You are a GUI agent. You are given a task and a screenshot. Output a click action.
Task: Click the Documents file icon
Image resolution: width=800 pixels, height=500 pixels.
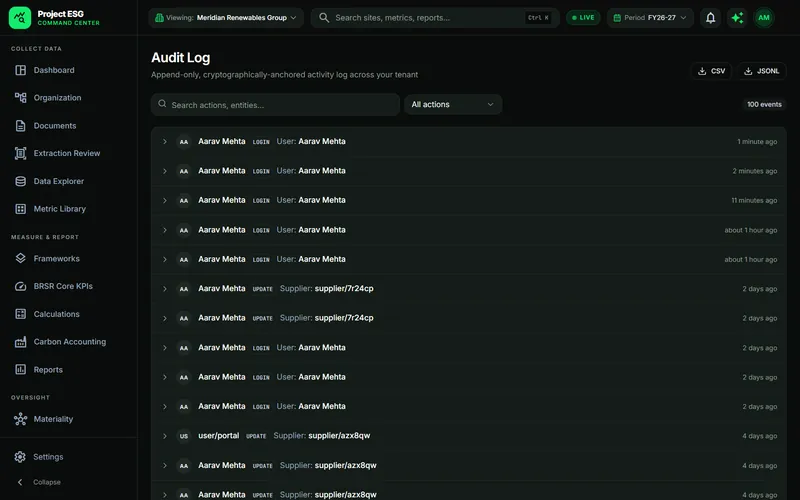(20, 126)
